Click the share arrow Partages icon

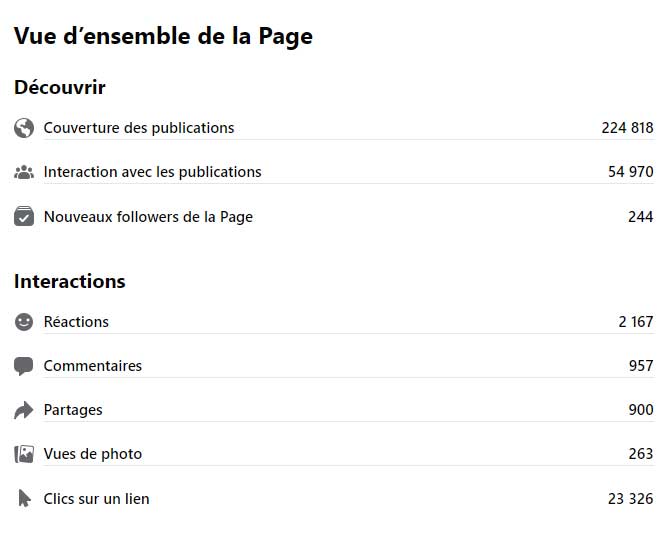coord(24,410)
